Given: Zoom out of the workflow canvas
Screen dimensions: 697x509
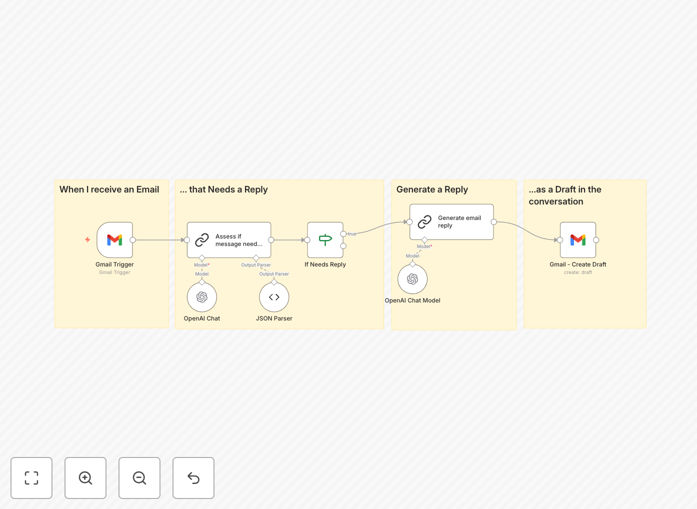Looking at the screenshot, I should click(x=139, y=478).
